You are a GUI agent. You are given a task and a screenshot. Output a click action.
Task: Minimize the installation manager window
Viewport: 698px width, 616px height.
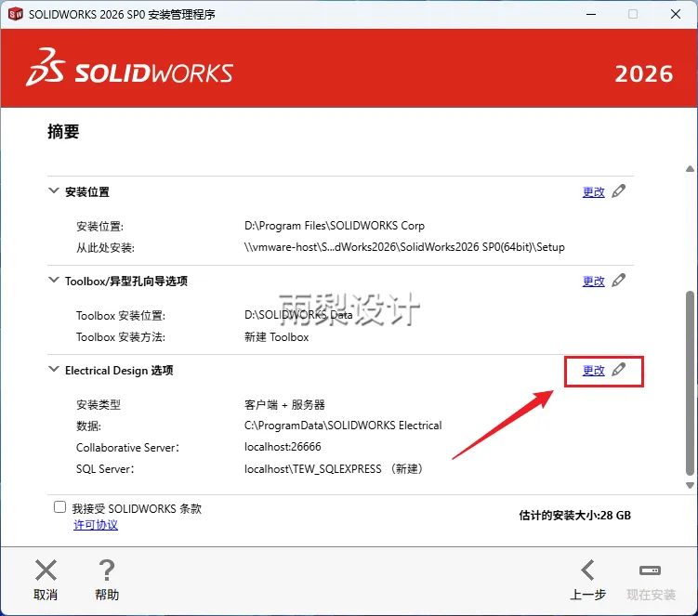click(x=591, y=14)
